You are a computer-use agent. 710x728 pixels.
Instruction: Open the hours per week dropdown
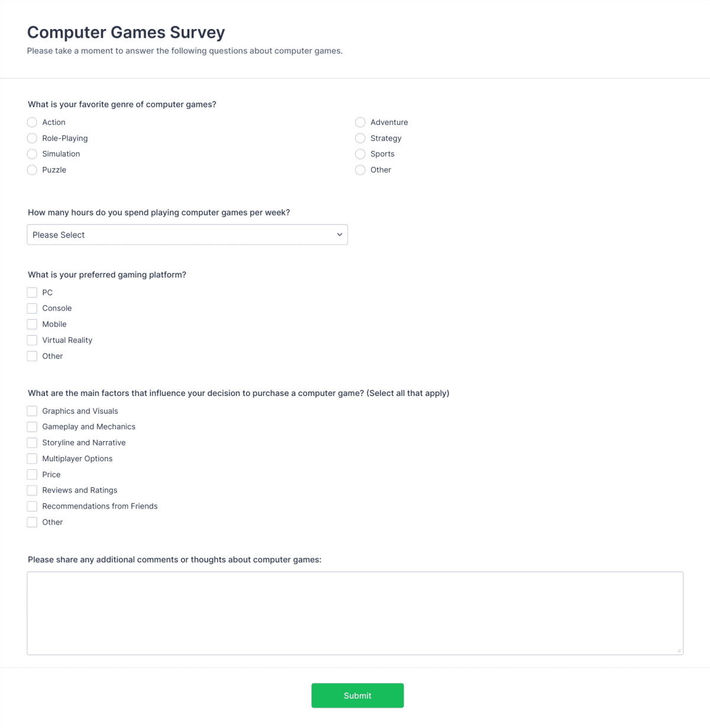(187, 234)
